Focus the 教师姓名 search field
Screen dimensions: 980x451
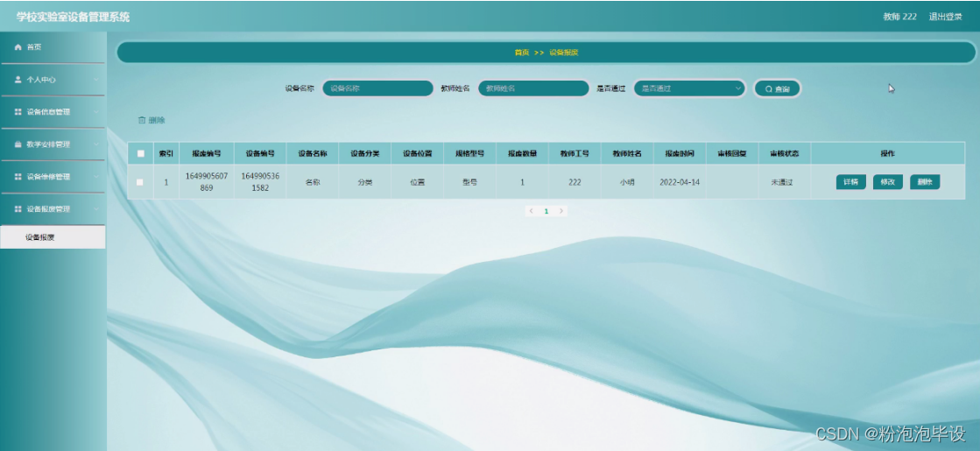533,88
